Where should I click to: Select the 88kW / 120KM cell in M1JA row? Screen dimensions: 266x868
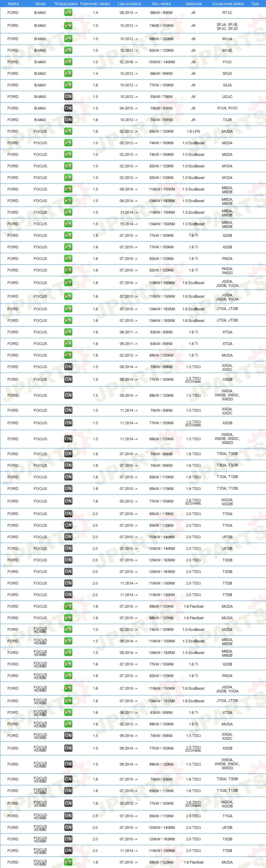161,39
